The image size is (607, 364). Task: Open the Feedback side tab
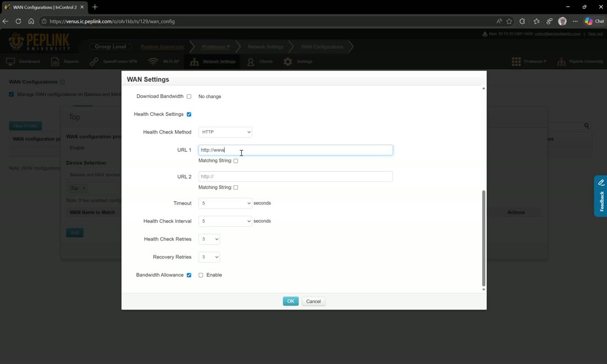[x=601, y=196]
